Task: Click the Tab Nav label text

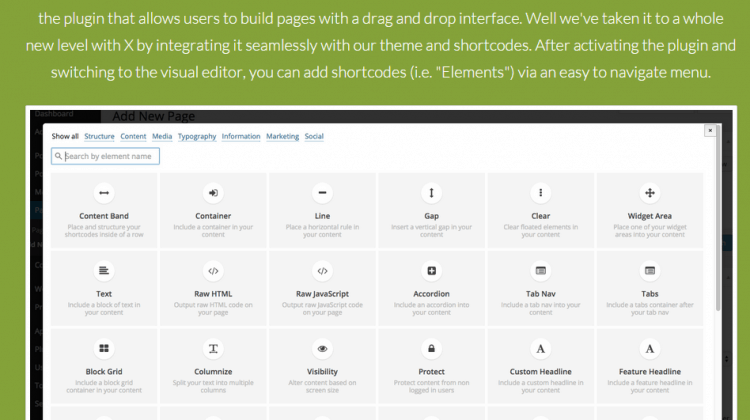Action: (x=540, y=294)
